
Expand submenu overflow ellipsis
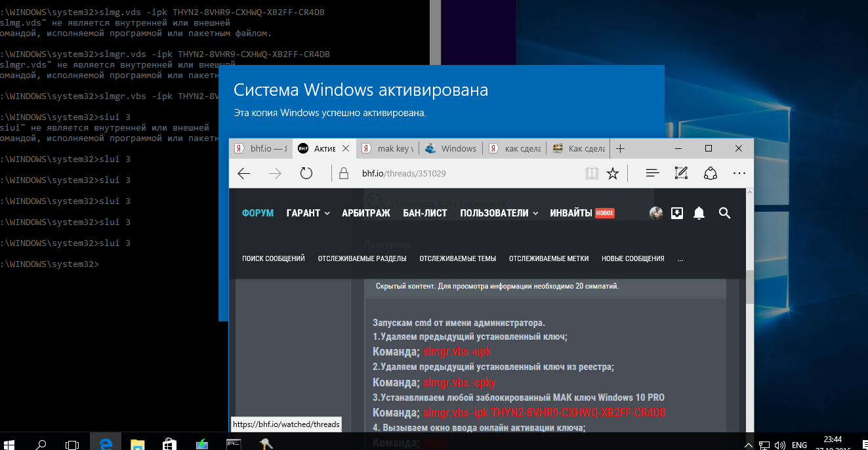(x=680, y=259)
